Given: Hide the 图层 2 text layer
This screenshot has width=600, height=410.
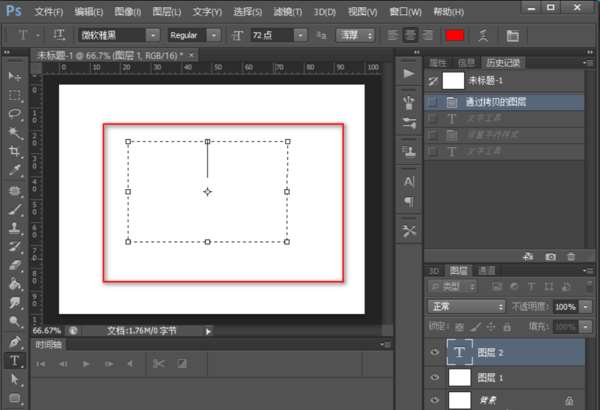Looking at the screenshot, I should point(435,352).
